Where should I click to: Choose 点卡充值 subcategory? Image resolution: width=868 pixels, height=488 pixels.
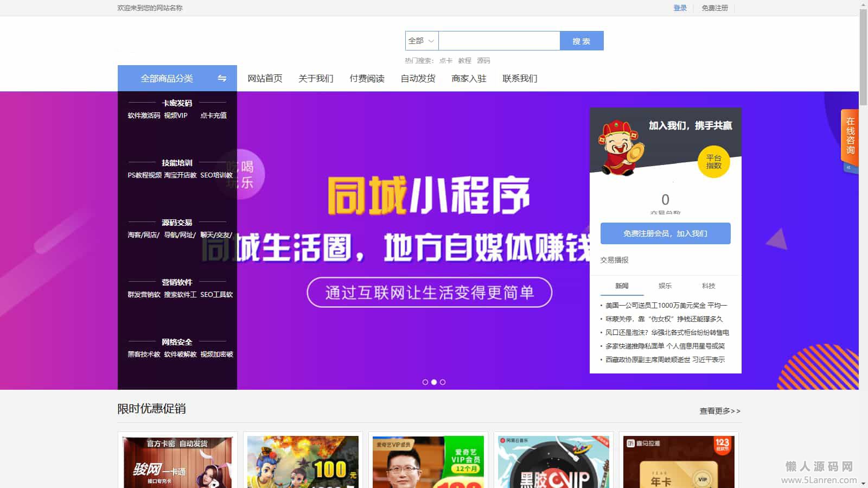pyautogui.click(x=213, y=115)
